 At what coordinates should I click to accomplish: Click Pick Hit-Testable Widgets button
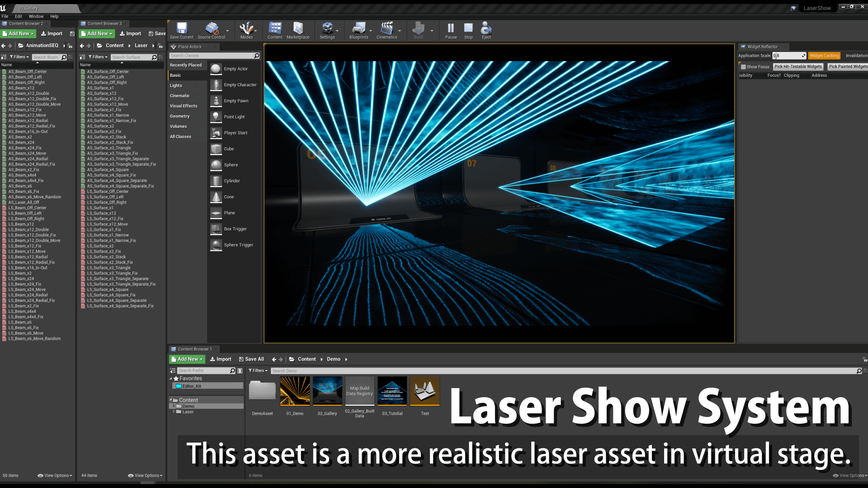click(798, 66)
